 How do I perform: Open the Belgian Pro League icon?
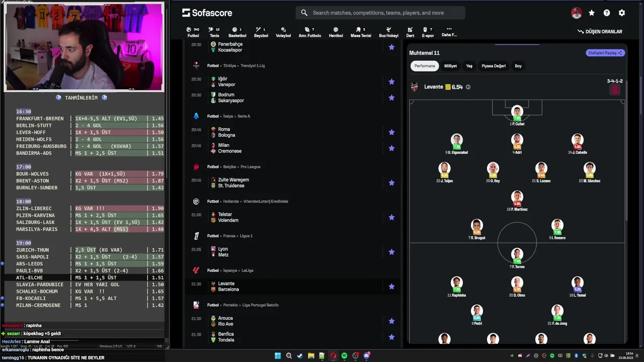196,166
